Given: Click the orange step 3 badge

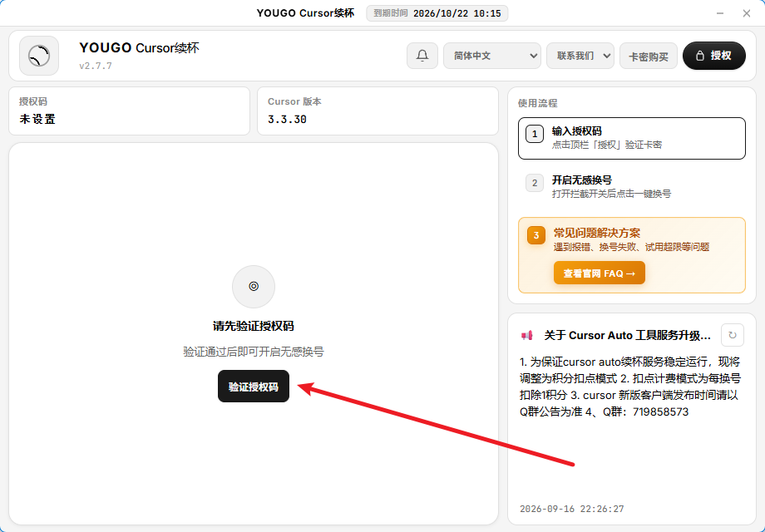Looking at the screenshot, I should point(535,235).
